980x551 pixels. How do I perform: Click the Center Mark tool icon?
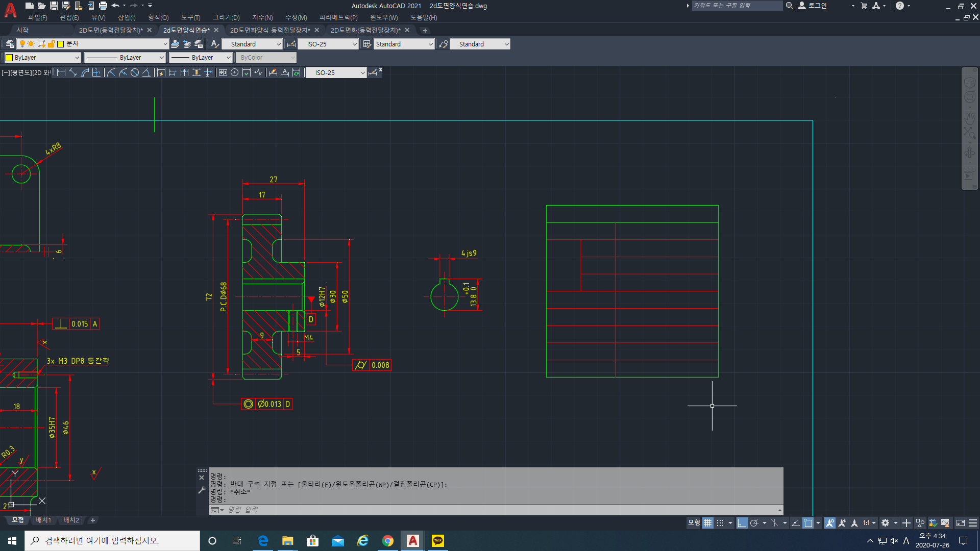(234, 73)
